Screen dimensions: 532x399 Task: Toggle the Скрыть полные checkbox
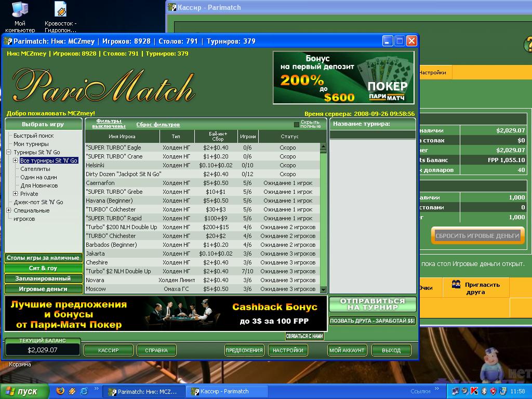pos(297,125)
